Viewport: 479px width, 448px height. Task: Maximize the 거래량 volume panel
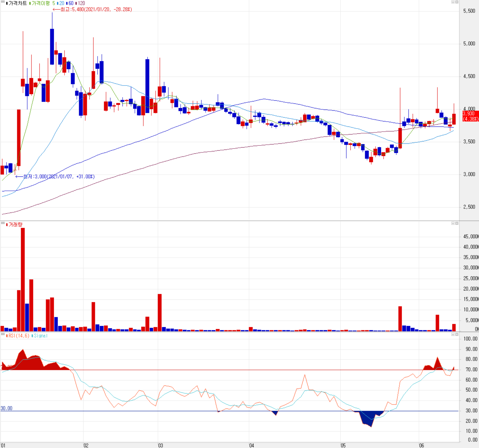coord(453,223)
